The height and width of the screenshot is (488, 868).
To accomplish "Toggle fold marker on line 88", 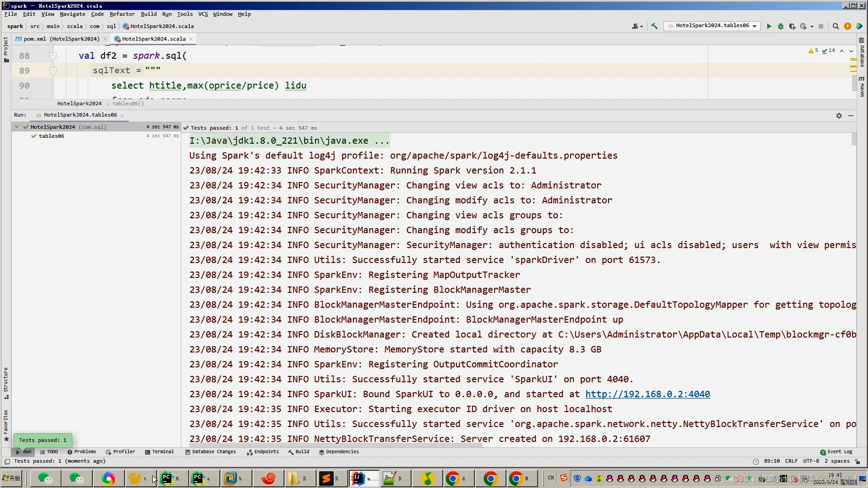I will pyautogui.click(x=53, y=56).
